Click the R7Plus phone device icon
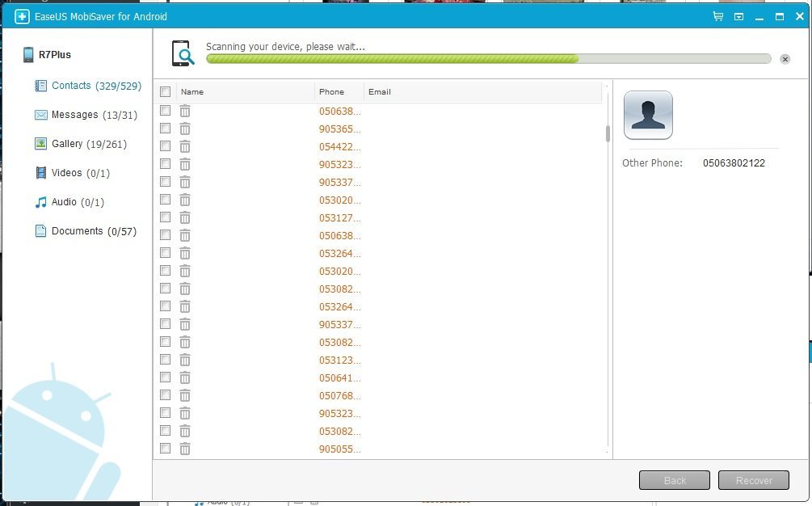This screenshot has height=506, width=812. pos(28,55)
